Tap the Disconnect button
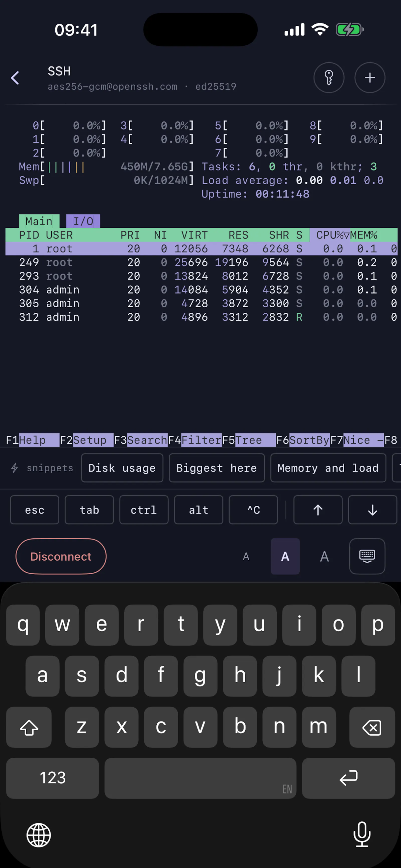The image size is (401, 868). (x=61, y=556)
